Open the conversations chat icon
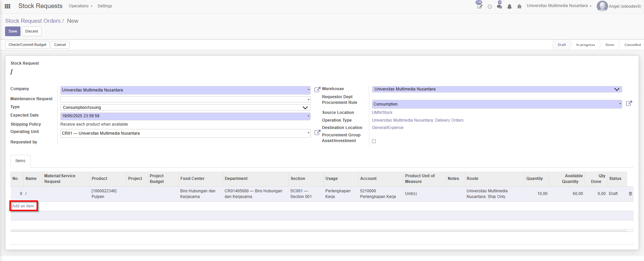The height and width of the screenshot is (261, 644). coord(499,6)
